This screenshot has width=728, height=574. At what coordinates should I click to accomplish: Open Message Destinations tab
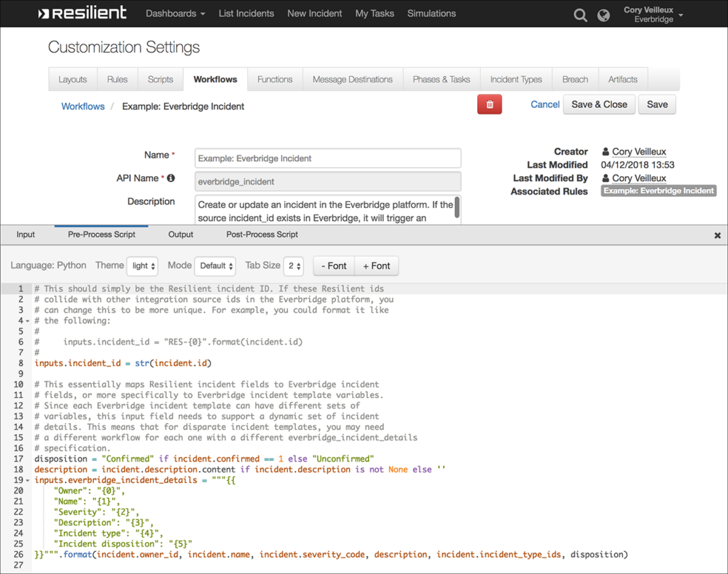click(353, 80)
